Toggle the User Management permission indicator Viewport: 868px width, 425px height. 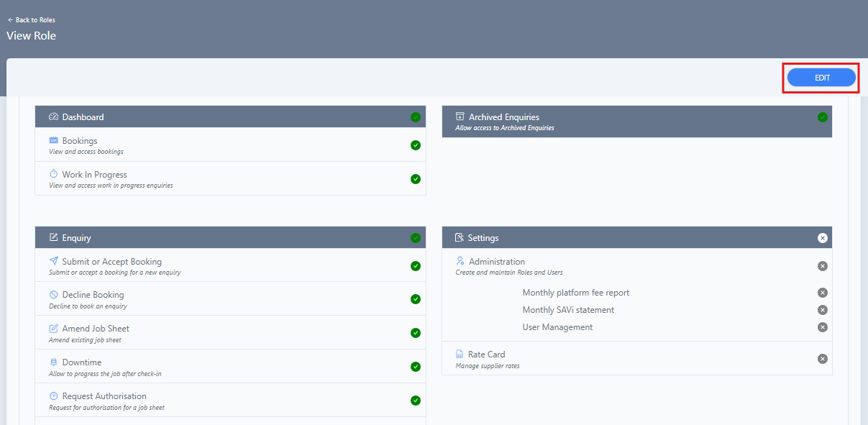point(822,327)
